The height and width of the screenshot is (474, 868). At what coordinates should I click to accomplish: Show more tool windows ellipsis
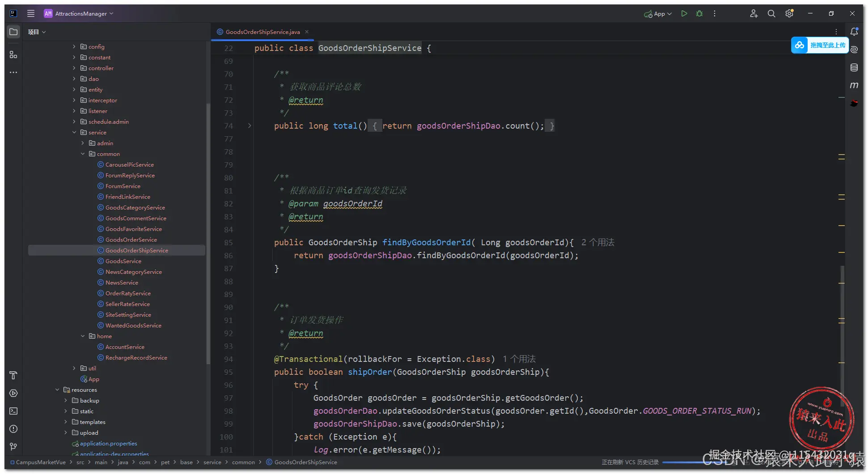pyautogui.click(x=13, y=72)
